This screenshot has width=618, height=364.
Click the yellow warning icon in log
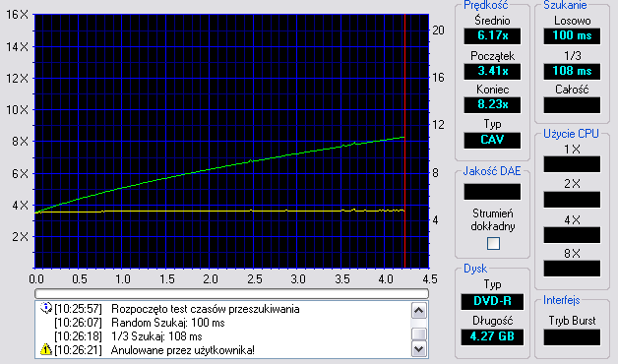[45, 349]
